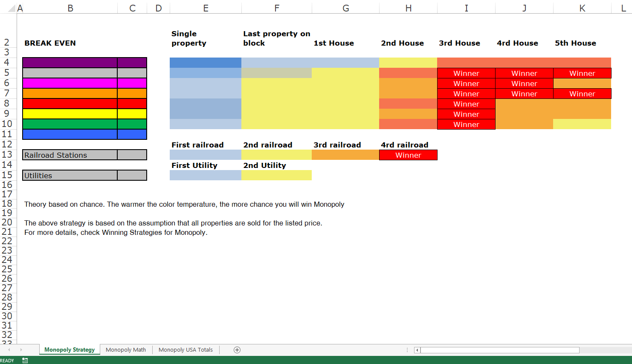This screenshot has height=364, width=632.
Task: Select the Railroad Stations cell
Action: 70,155
